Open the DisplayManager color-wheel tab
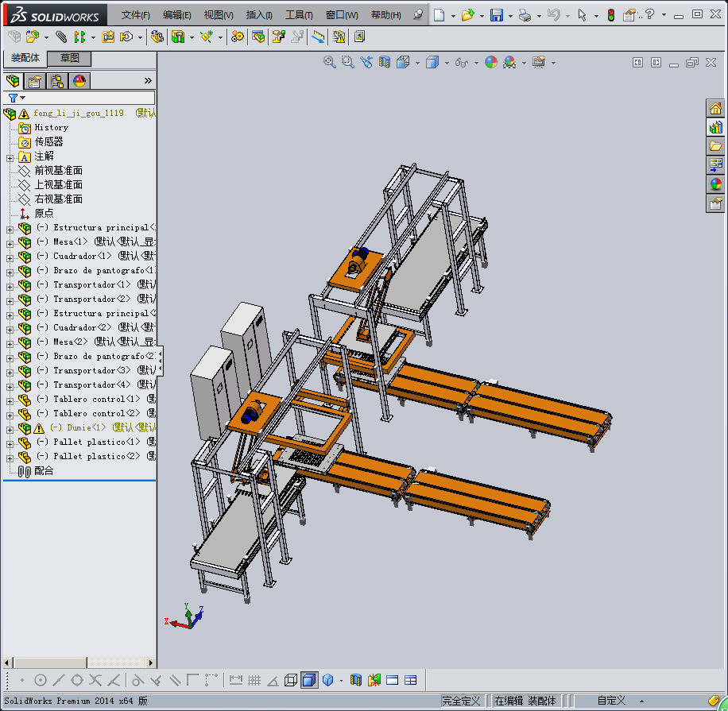Viewport: 728px width, 711px height. tap(79, 80)
